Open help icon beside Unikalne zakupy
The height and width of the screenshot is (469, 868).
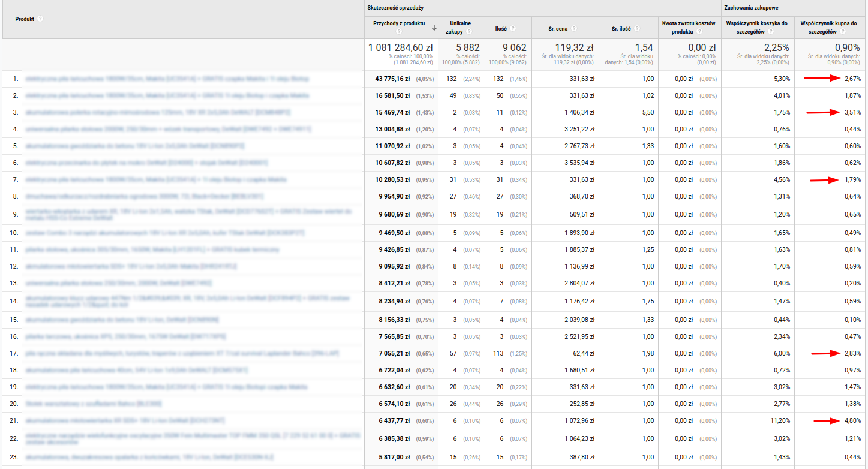coord(468,31)
